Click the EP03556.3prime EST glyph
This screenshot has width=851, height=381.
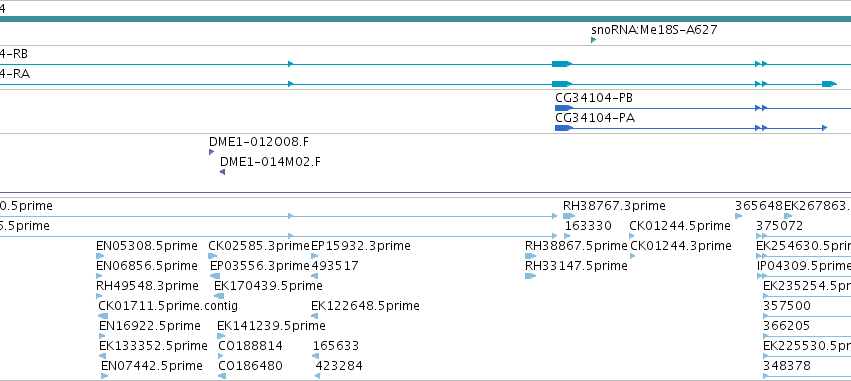coord(215,276)
